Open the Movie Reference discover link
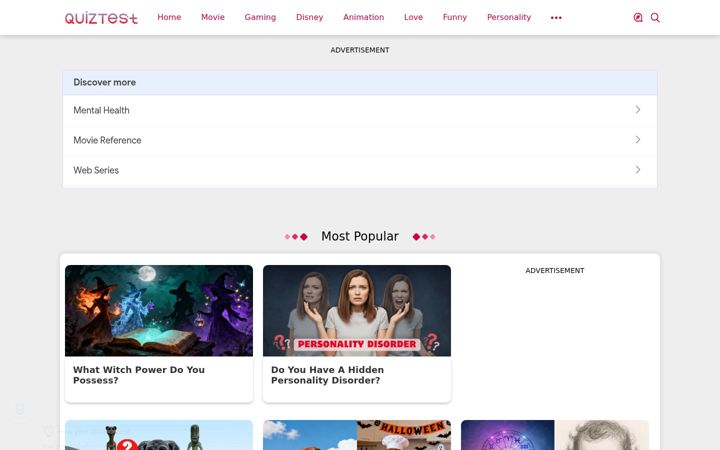Screen dimensions: 720x450 click(x=360, y=140)
